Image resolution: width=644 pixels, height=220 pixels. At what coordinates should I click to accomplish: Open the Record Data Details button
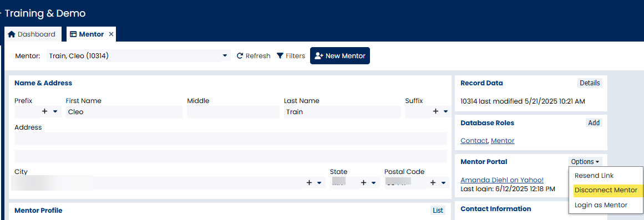pyautogui.click(x=590, y=83)
